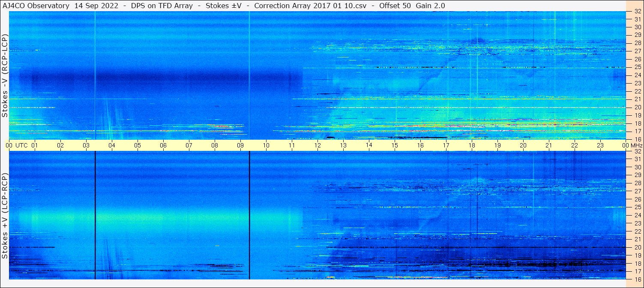
Task: Select hour 05 on the UTC time axis
Action: (138, 145)
